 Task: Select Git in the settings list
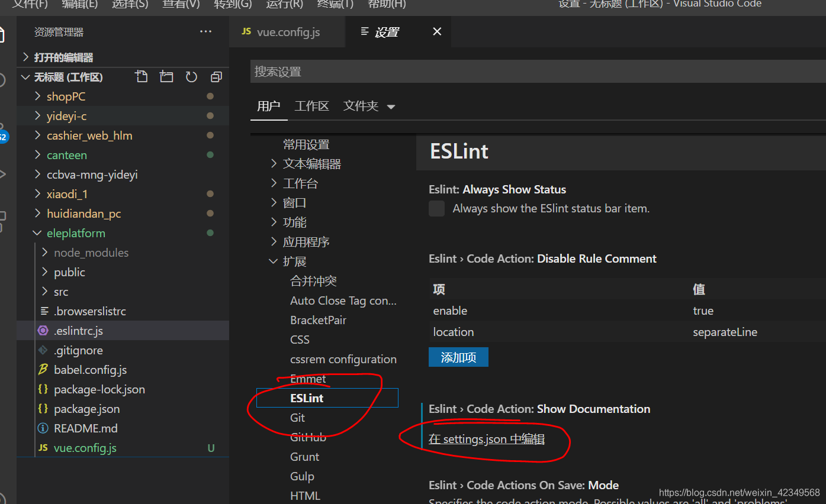tap(297, 418)
